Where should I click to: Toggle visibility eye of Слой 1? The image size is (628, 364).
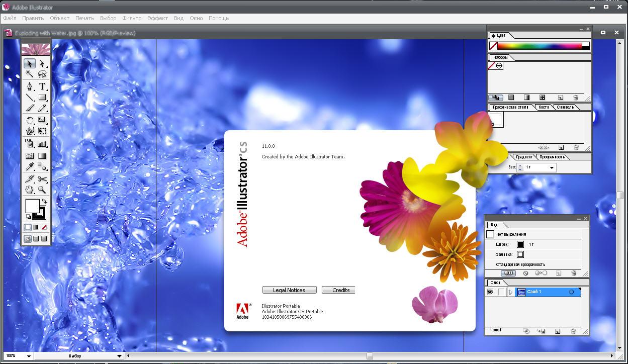[x=490, y=292]
